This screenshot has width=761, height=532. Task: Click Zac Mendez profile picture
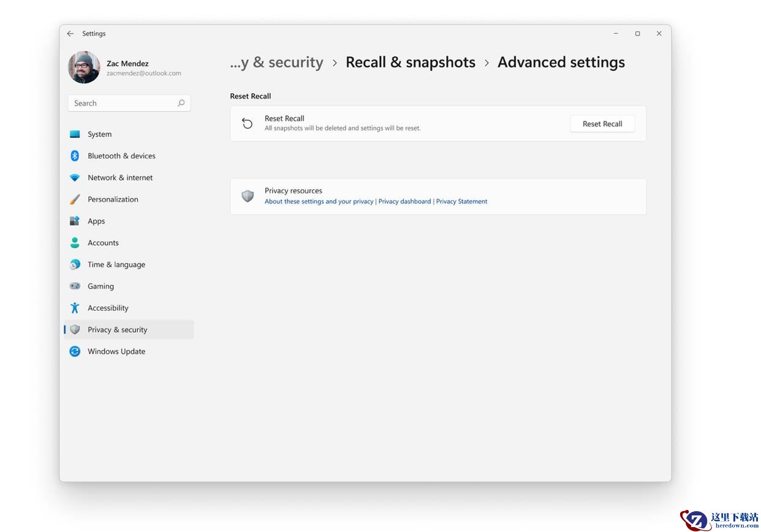point(84,67)
